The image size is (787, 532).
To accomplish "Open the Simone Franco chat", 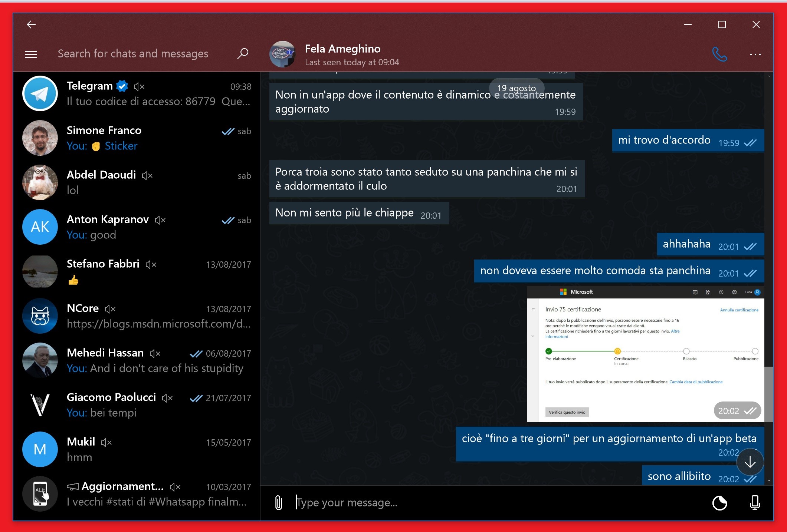I will 137,138.
